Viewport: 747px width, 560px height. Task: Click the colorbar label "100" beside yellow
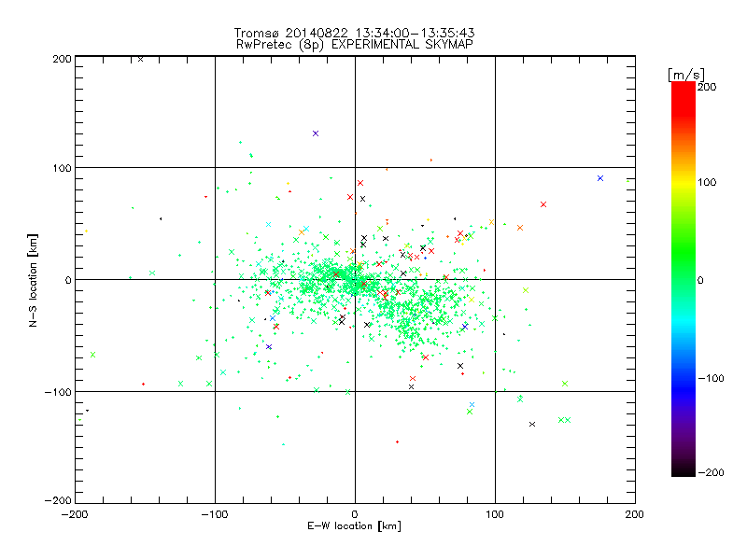[707, 182]
